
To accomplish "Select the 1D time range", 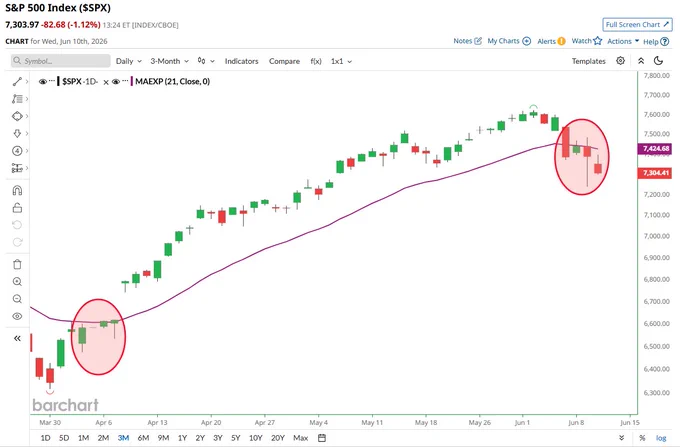I will click(45, 438).
